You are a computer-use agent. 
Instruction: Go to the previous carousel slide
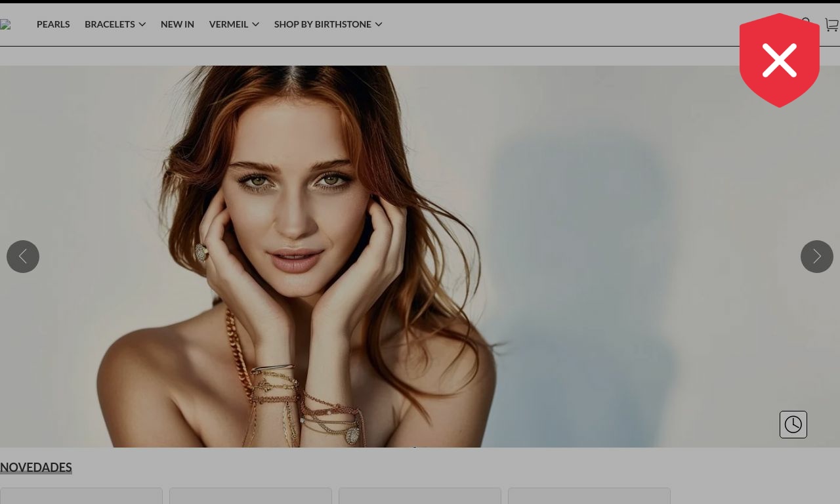point(23,257)
